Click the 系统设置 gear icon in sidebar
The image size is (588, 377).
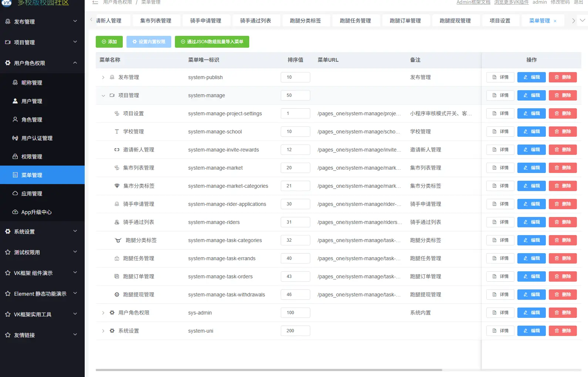pyautogui.click(x=8, y=231)
